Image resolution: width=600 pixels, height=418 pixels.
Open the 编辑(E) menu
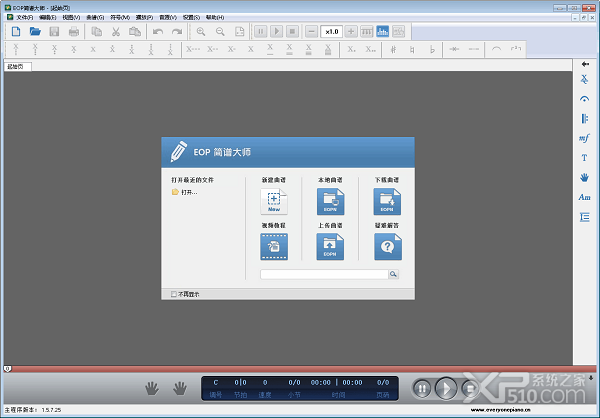(47, 18)
